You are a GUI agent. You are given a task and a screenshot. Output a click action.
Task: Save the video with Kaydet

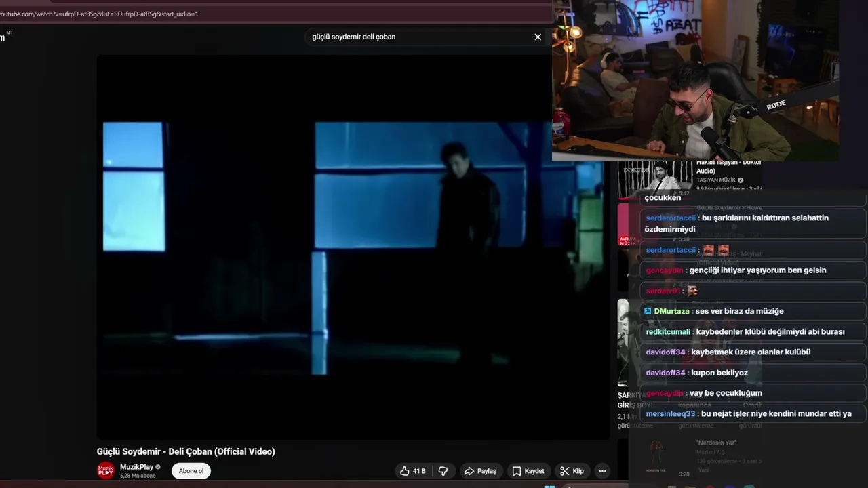tap(528, 471)
